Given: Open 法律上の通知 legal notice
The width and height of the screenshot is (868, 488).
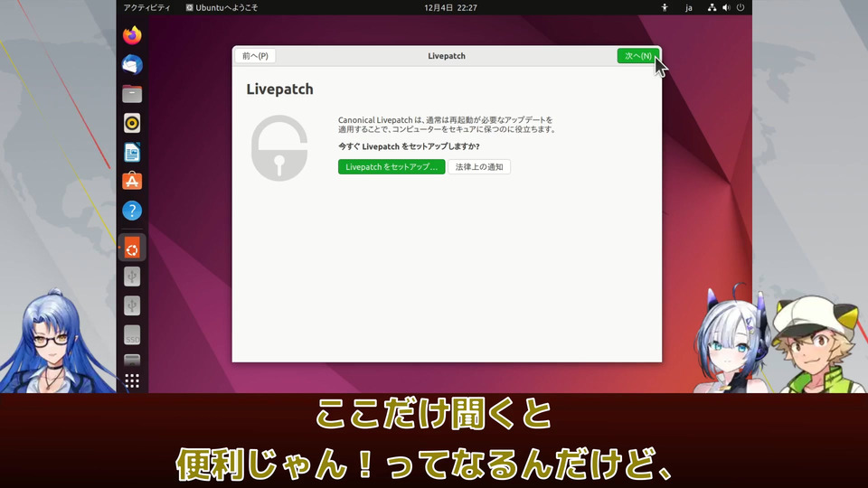Looking at the screenshot, I should pyautogui.click(x=479, y=166).
